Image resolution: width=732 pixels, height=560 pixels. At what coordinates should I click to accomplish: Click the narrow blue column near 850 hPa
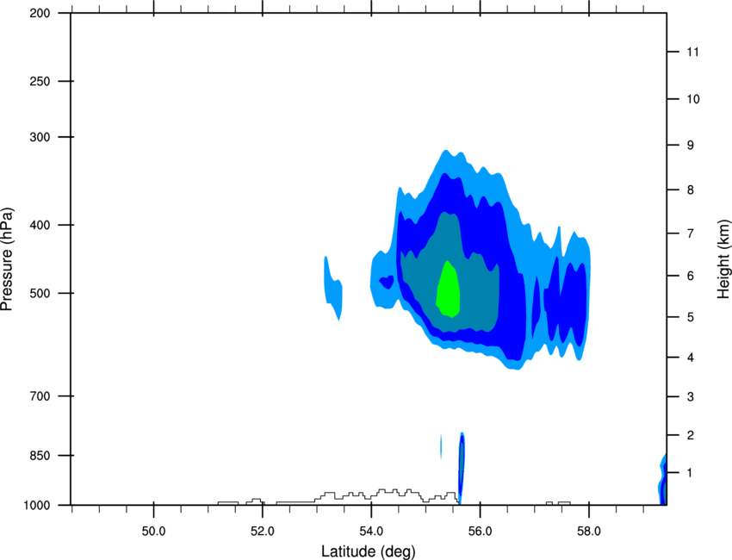[462, 468]
